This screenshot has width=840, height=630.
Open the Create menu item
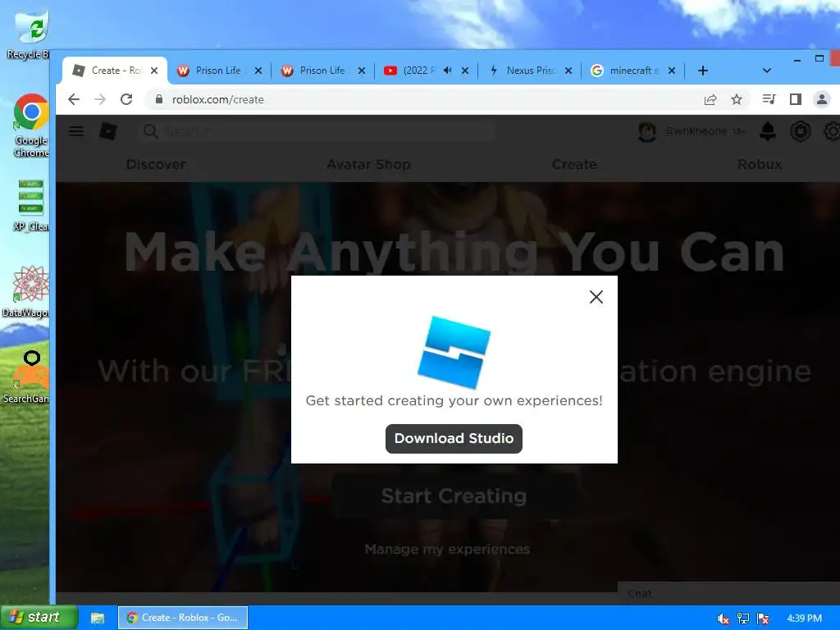click(574, 164)
